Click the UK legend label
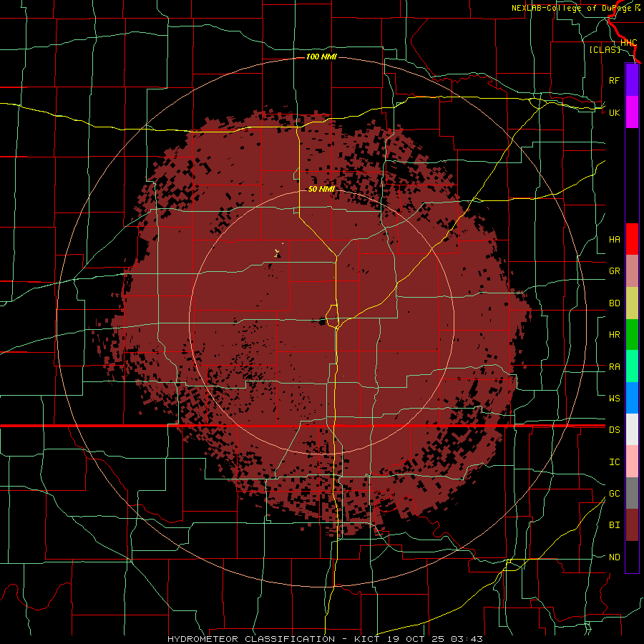644x644 pixels. (614, 112)
